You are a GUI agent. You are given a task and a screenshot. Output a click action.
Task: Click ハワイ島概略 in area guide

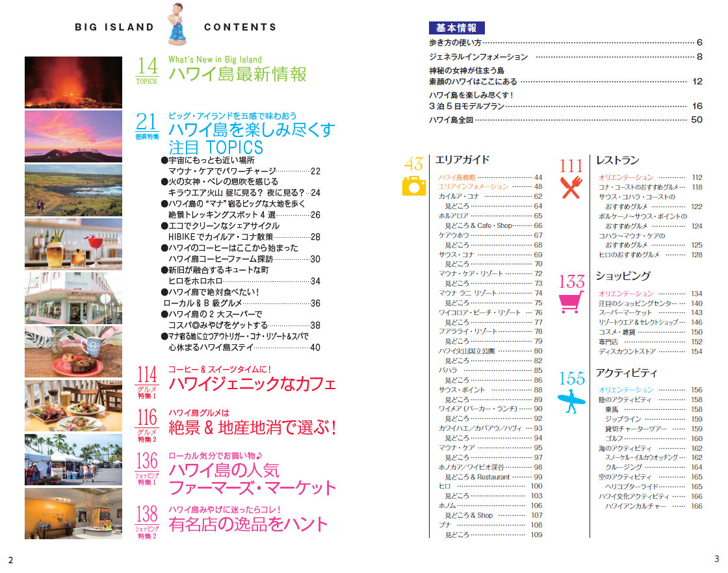[x=490, y=177]
